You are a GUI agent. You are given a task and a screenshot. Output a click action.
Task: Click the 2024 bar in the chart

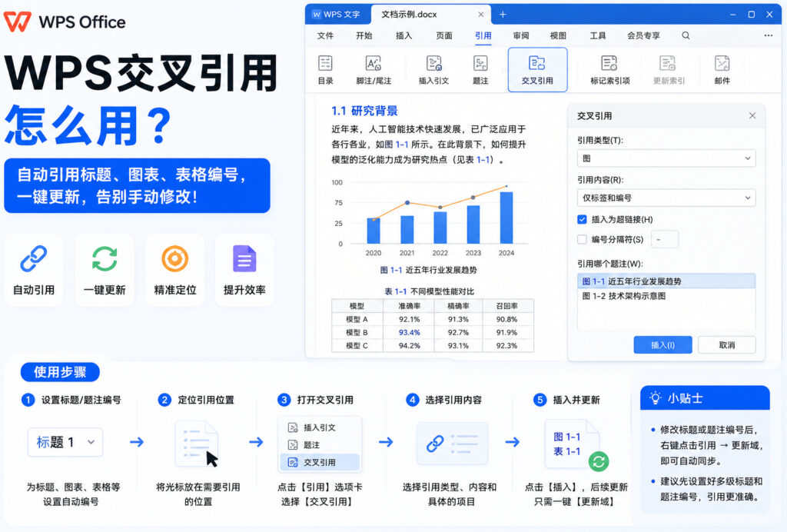tap(506, 218)
